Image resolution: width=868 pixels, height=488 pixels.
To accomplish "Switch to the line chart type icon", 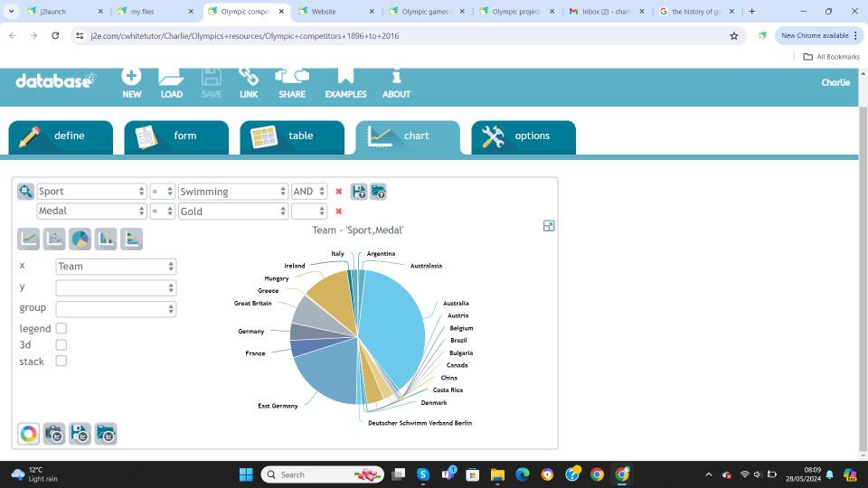I will tap(29, 239).
